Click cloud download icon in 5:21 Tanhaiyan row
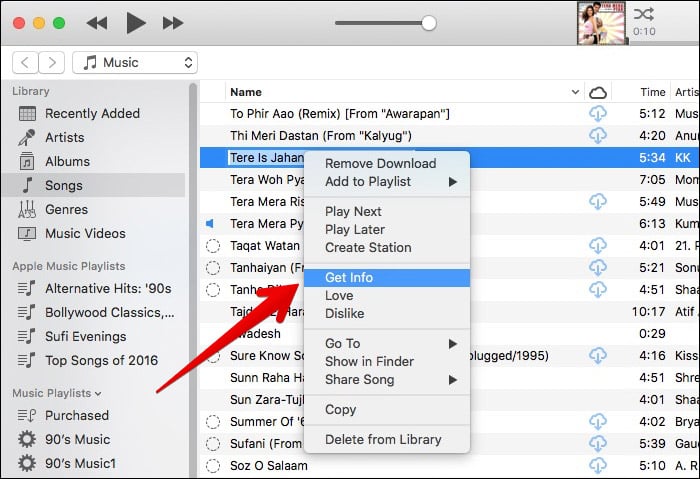This screenshot has width=700, height=479. (x=598, y=268)
